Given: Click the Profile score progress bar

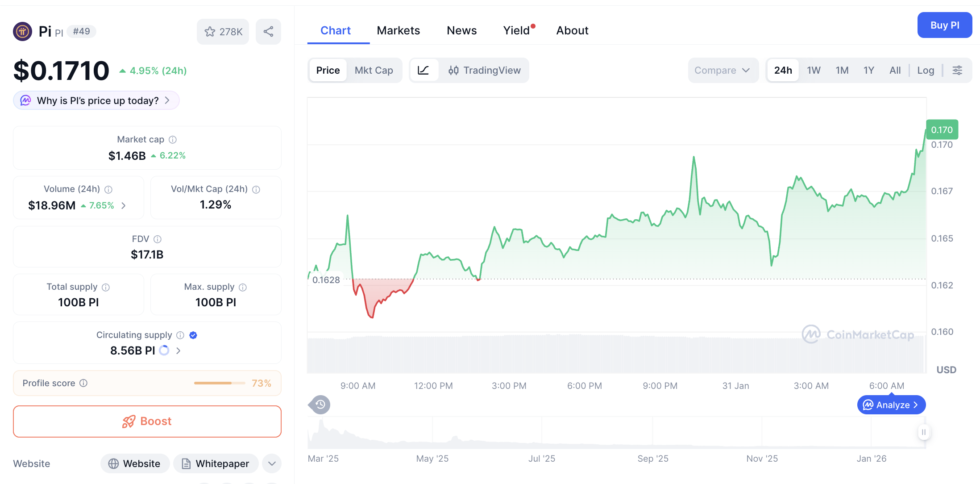Looking at the screenshot, I should 219,383.
